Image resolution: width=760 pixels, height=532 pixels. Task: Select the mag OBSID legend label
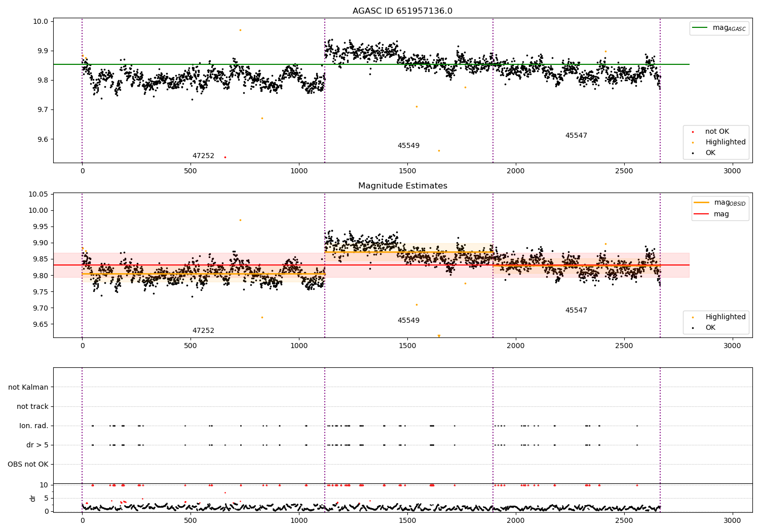tap(730, 203)
